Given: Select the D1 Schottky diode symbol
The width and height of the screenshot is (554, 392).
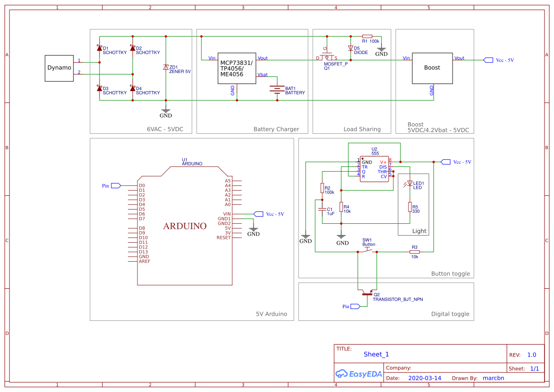Looking at the screenshot, I should tap(100, 49).
